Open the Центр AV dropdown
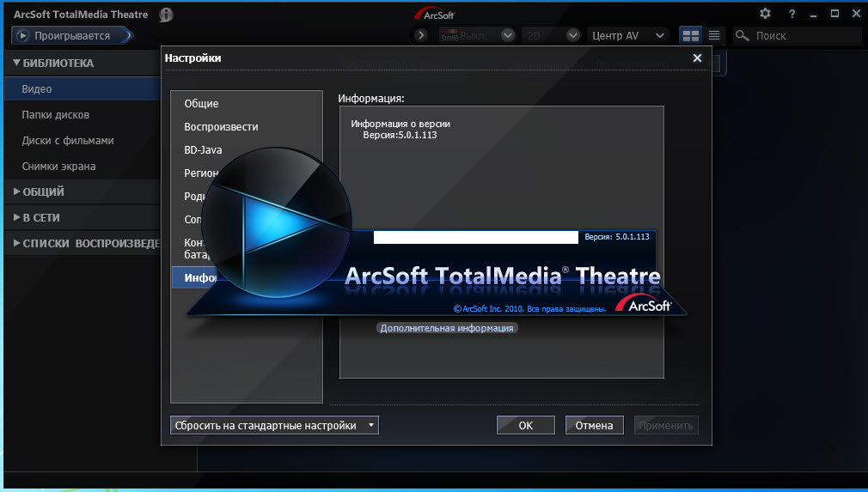Image resolution: width=868 pixels, height=492 pixels. pyautogui.click(x=627, y=35)
